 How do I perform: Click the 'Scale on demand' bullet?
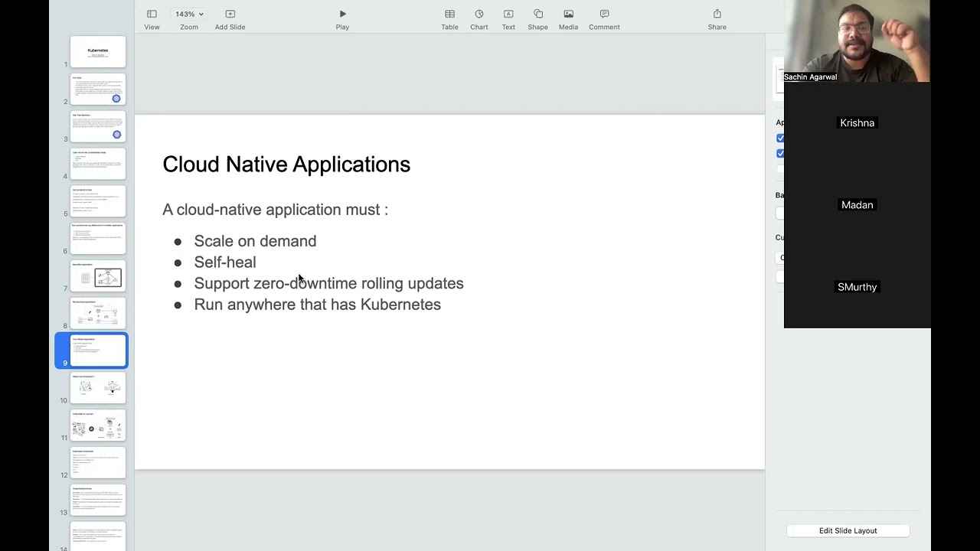[255, 241]
